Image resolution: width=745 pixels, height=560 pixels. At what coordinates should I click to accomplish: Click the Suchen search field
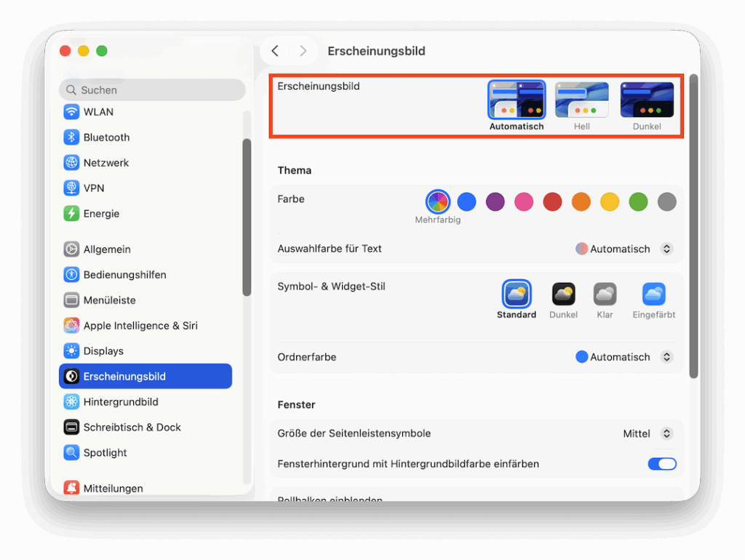tap(152, 90)
